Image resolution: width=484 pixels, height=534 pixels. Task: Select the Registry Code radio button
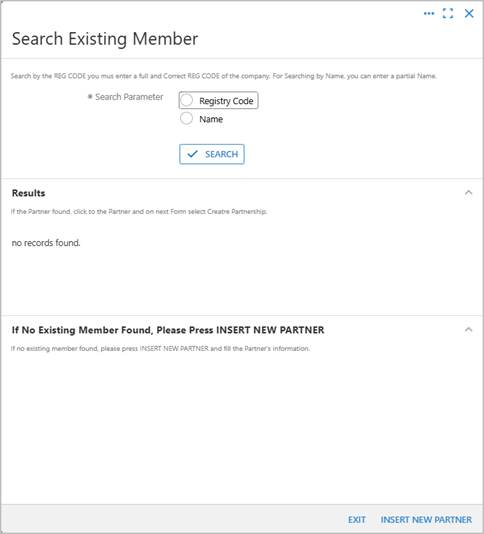(x=187, y=100)
